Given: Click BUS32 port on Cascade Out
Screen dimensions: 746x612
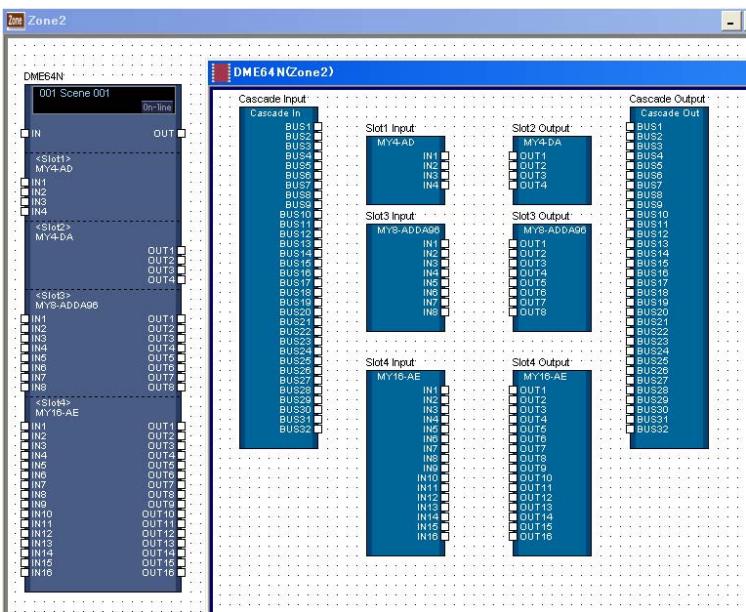Looking at the screenshot, I should point(630,429).
